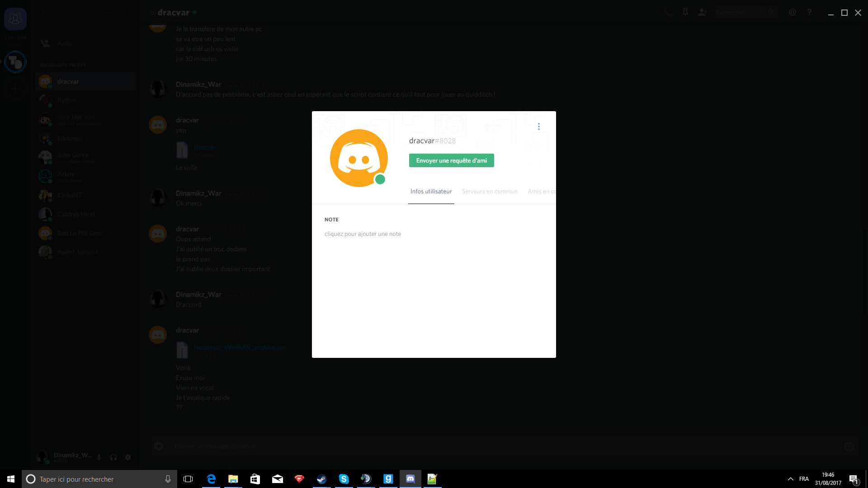Open Mail app from taskbar
Image resolution: width=868 pixels, height=488 pixels.
277,479
